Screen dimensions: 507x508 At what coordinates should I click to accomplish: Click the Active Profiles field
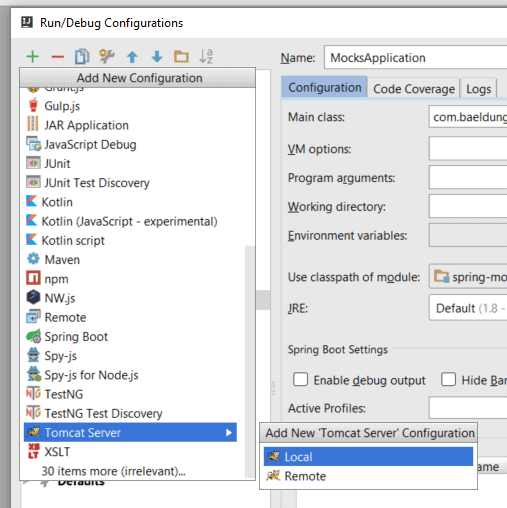468,408
